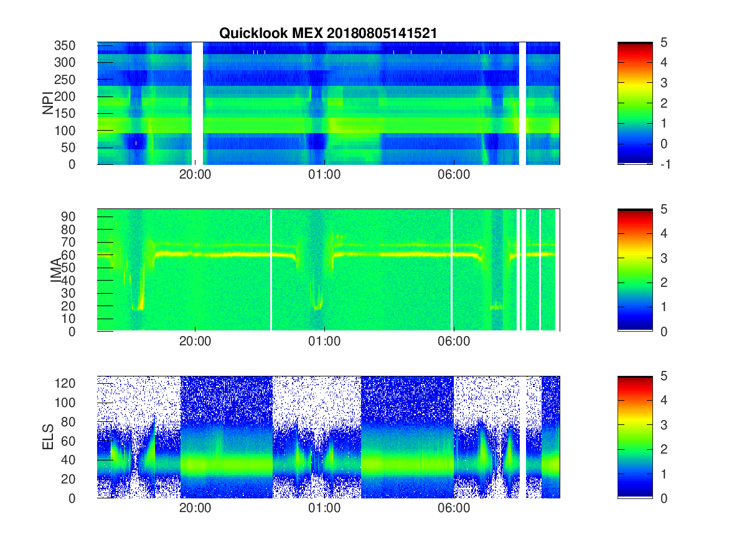
Task: Click the 06:00 tick label under the NPI panel
Action: tap(454, 175)
